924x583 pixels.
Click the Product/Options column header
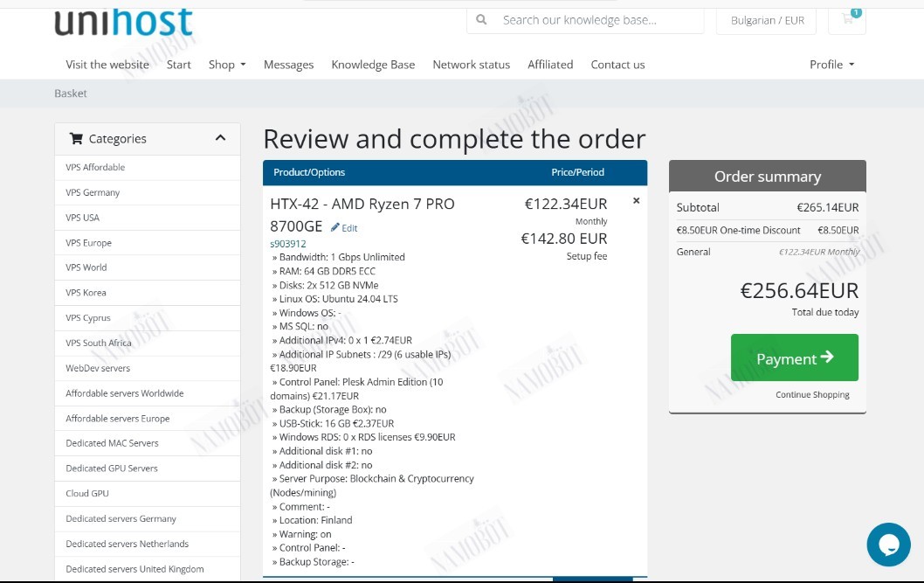pyautogui.click(x=309, y=172)
